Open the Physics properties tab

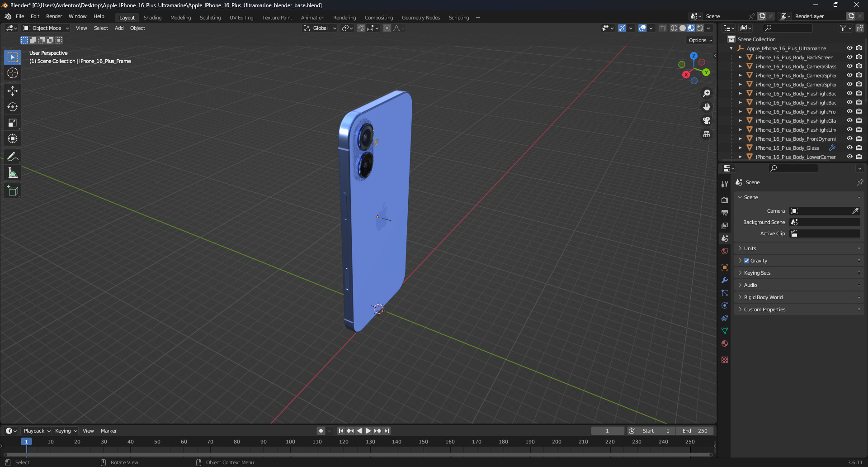click(725, 305)
